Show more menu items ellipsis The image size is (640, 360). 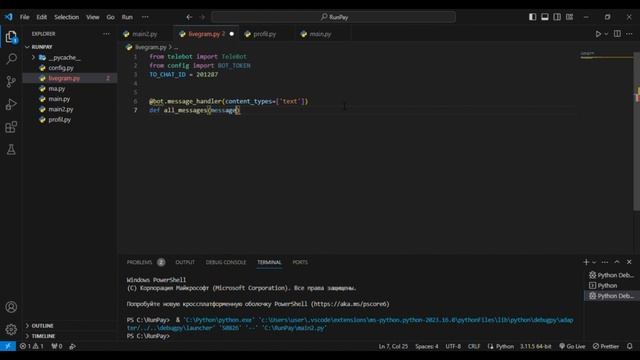145,17
